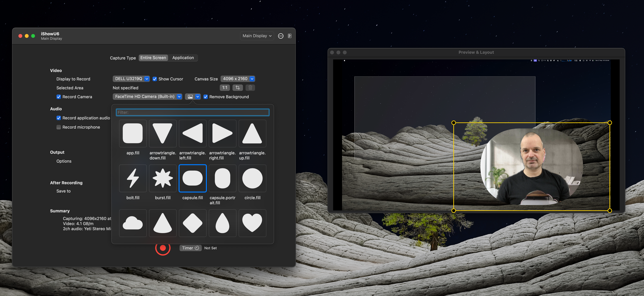
Task: Pick the drop shape
Action: click(222, 223)
